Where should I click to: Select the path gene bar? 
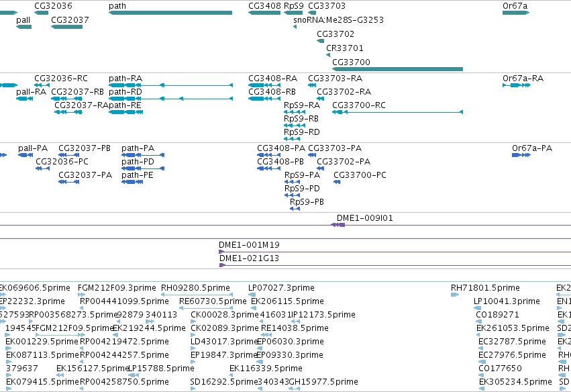(170, 13)
